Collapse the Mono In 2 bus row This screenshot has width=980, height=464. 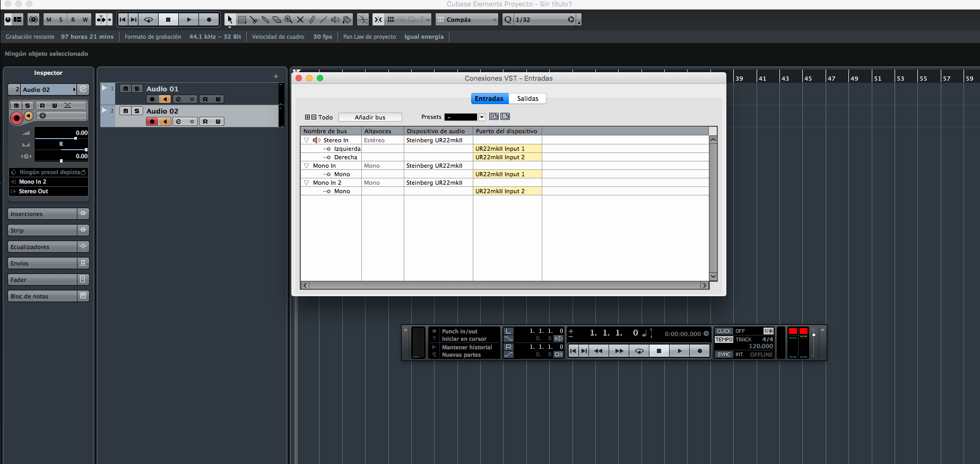[x=306, y=183]
